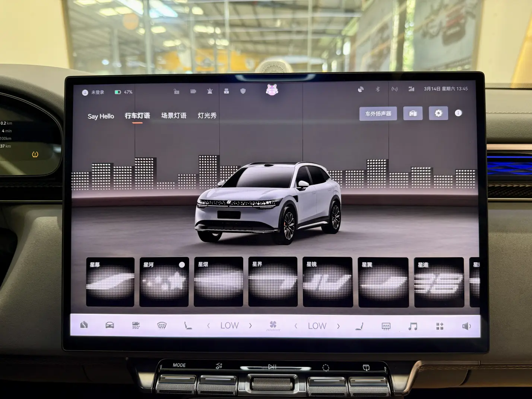Open the 360° camera view
The height and width of the screenshot is (399, 532).
click(136, 326)
